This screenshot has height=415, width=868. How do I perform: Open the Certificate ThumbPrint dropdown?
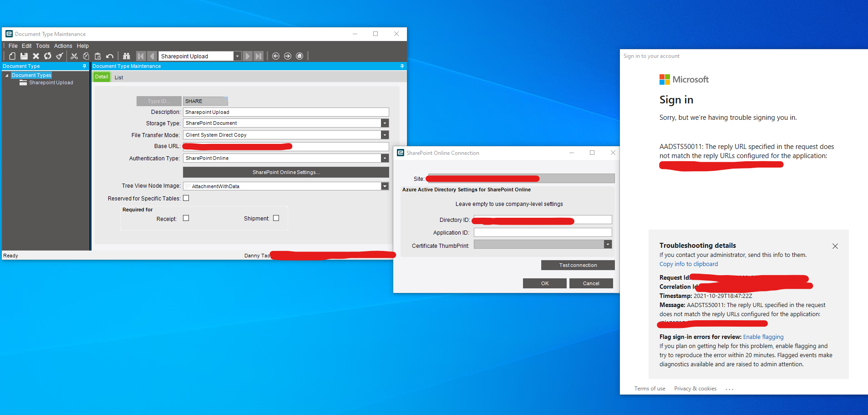[x=608, y=245]
